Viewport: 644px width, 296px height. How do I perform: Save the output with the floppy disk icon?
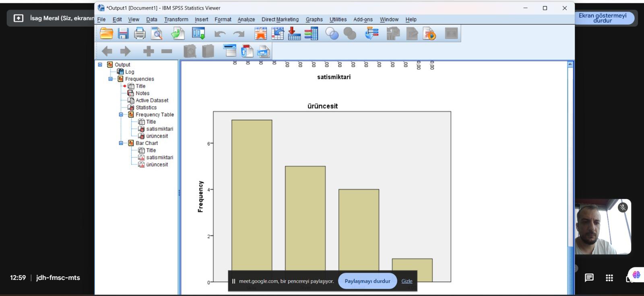click(x=123, y=33)
